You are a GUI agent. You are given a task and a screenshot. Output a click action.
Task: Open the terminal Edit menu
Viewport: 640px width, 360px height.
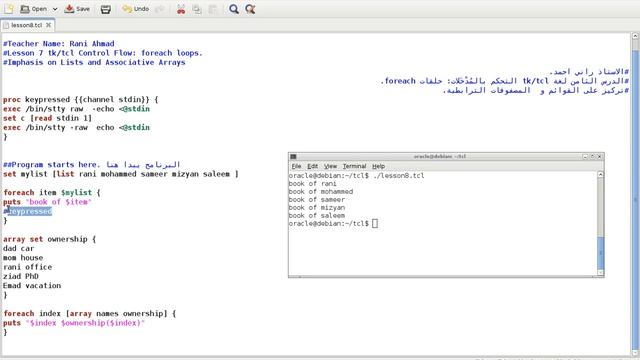pos(312,166)
